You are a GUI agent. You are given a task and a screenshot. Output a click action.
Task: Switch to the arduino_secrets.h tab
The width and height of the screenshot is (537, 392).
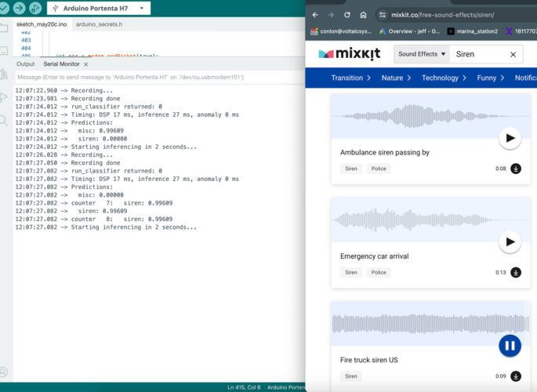pyautogui.click(x=99, y=25)
